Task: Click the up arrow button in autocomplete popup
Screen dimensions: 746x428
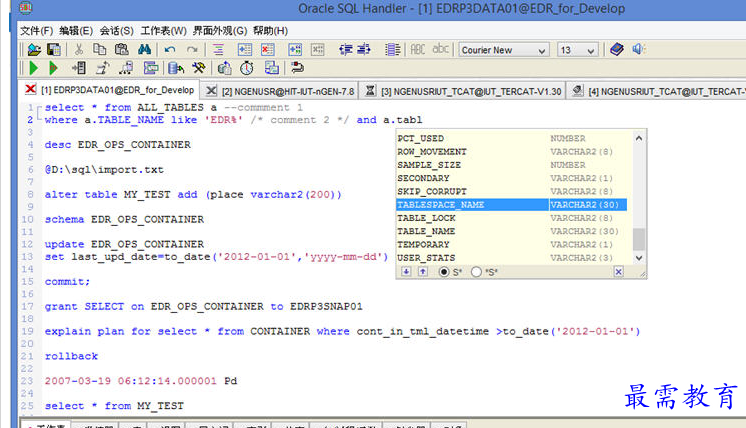Action: [x=422, y=272]
